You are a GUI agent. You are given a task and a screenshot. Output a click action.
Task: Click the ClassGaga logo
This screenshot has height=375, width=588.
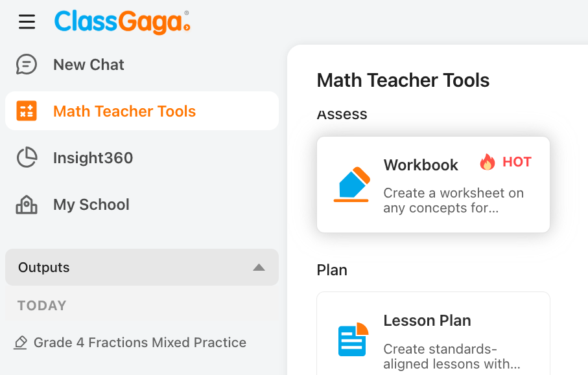click(122, 22)
